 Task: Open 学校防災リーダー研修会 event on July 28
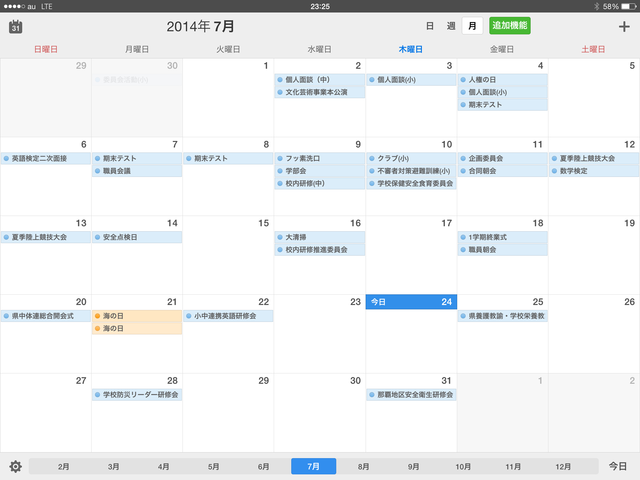click(x=137, y=395)
